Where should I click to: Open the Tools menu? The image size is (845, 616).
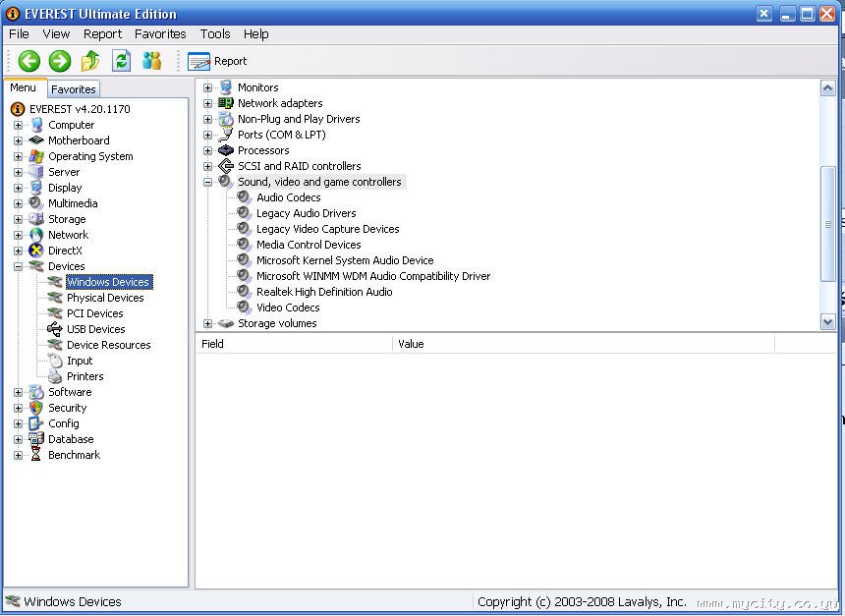(215, 34)
